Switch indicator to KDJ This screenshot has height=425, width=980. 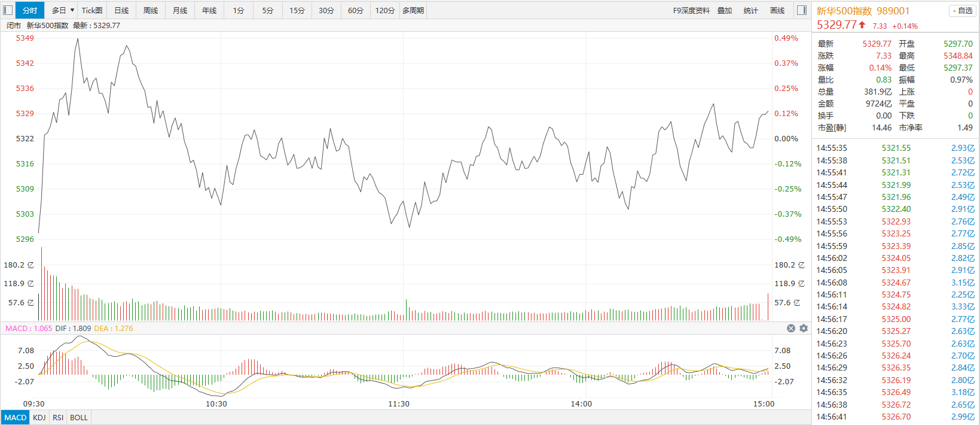click(x=39, y=417)
